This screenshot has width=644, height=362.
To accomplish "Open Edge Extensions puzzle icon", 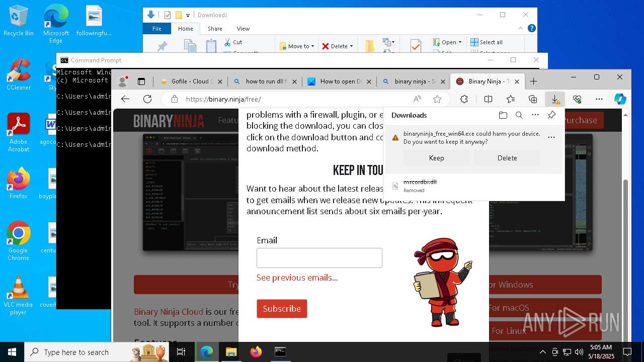I will click(x=464, y=99).
